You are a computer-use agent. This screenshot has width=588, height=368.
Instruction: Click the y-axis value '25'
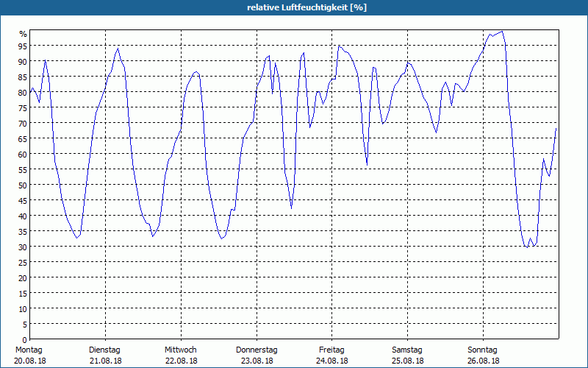click(x=23, y=263)
